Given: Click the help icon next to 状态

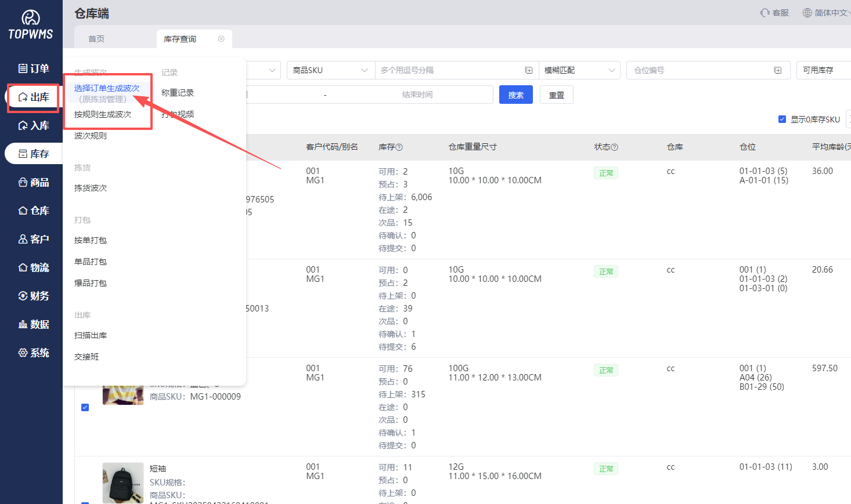Looking at the screenshot, I should pos(615,147).
